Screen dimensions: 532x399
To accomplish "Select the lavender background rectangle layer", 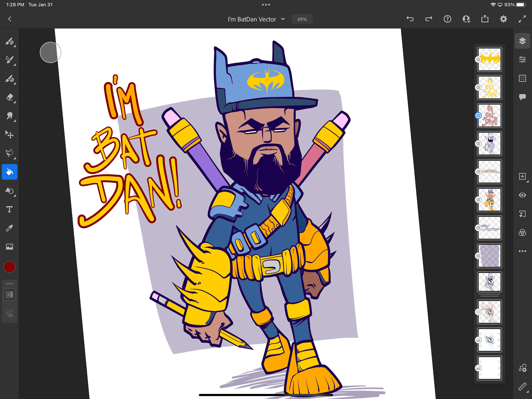I will pyautogui.click(x=490, y=256).
